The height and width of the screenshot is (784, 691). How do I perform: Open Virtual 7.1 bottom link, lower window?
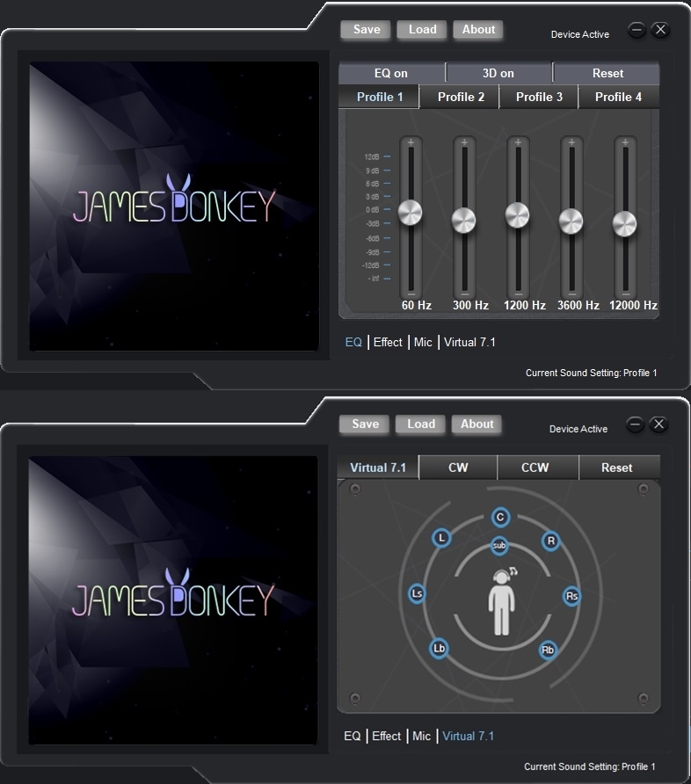click(x=469, y=736)
